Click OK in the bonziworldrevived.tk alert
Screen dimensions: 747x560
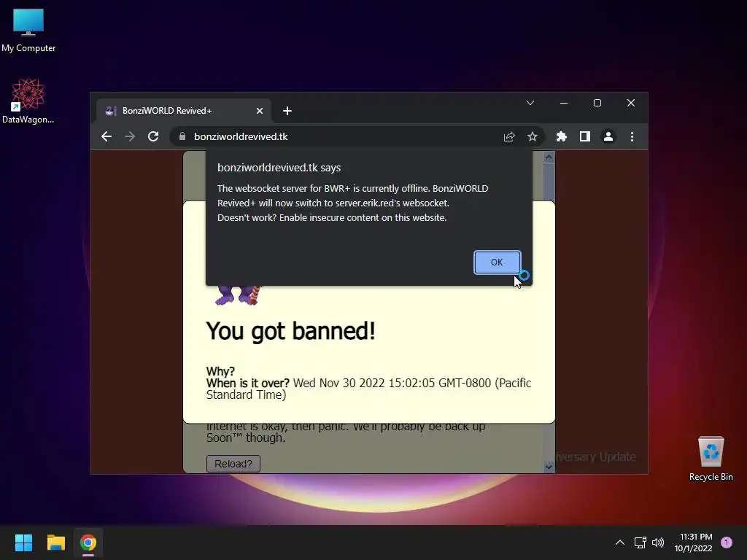pyautogui.click(x=497, y=262)
